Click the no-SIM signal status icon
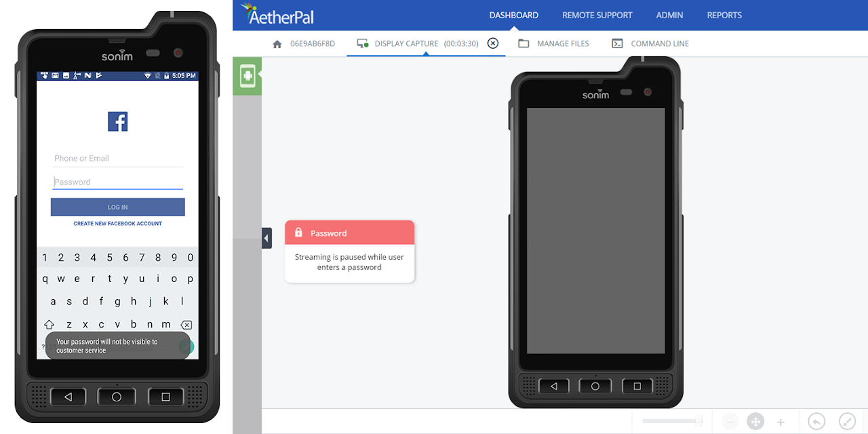Image resolution: width=868 pixels, height=434 pixels. click(158, 75)
